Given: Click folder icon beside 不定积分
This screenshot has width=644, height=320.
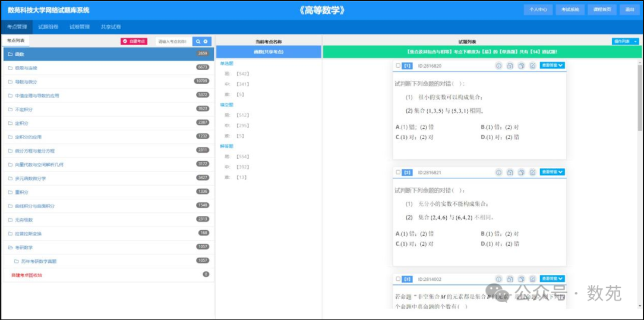Looking at the screenshot, I should coord(11,110).
